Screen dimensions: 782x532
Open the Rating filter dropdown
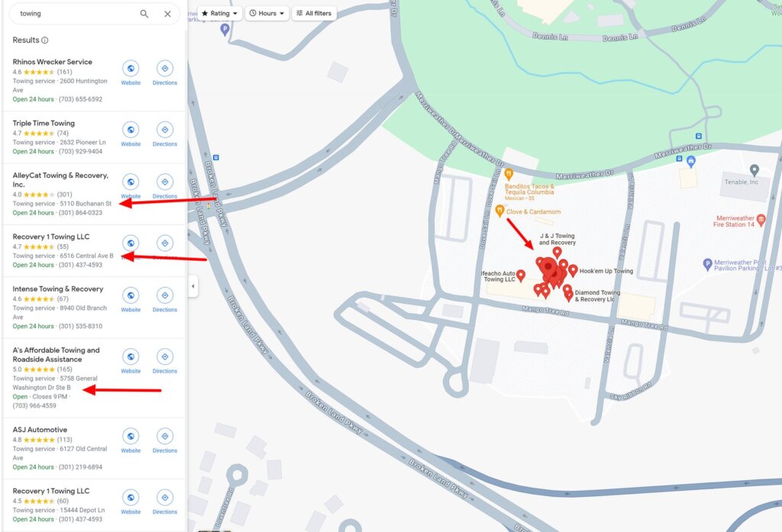click(x=220, y=13)
